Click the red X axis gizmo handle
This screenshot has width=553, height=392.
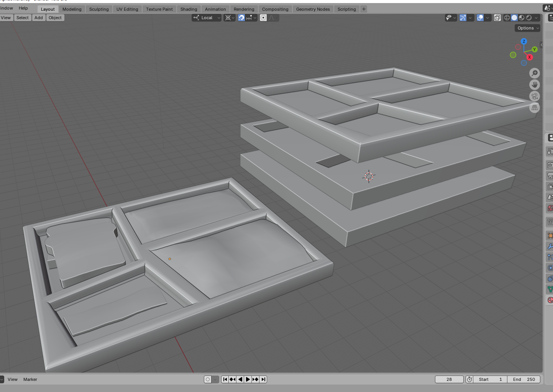click(530, 57)
